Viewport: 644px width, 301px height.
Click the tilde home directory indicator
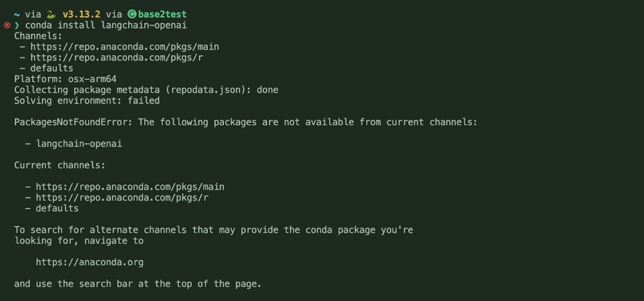(x=17, y=14)
